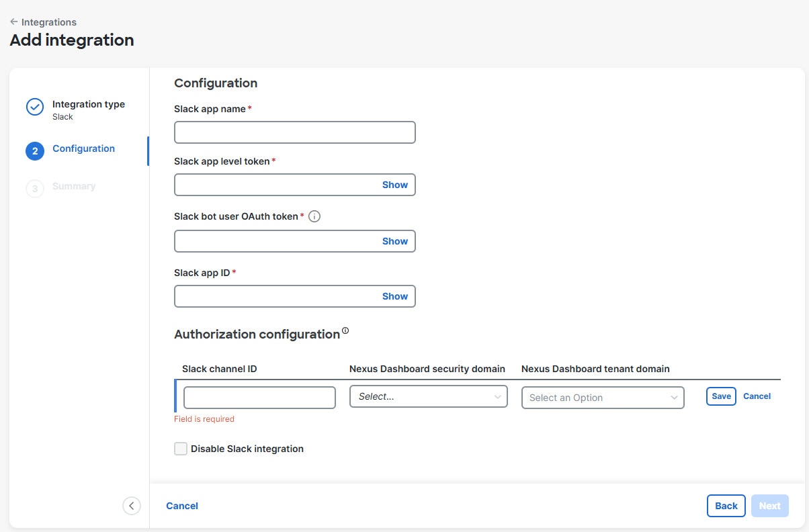
Task: Open the Nexus Dashboard security domain dropdown
Action: (x=428, y=397)
